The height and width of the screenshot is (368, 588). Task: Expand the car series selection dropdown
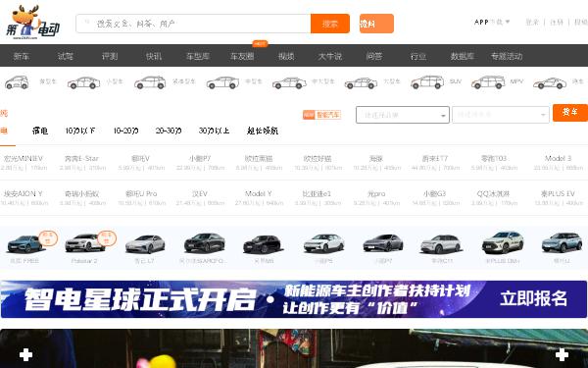click(501, 115)
